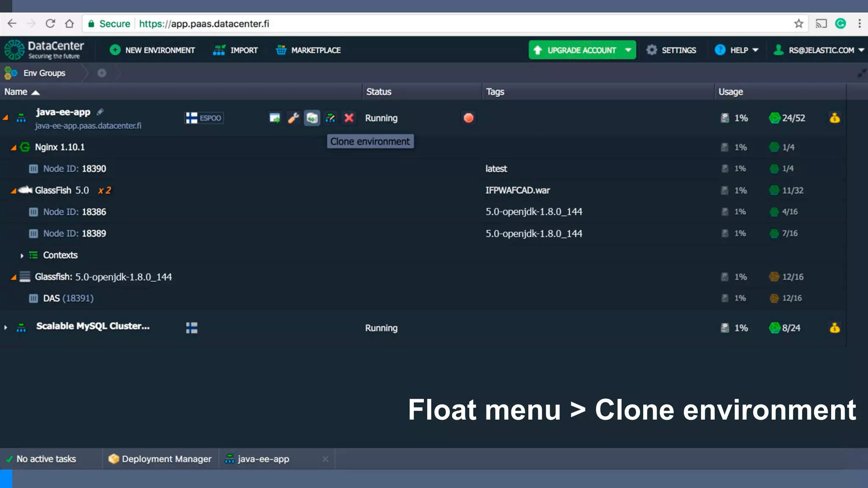
Task: Click the DAS (18391) node icon
Action: [x=33, y=298]
